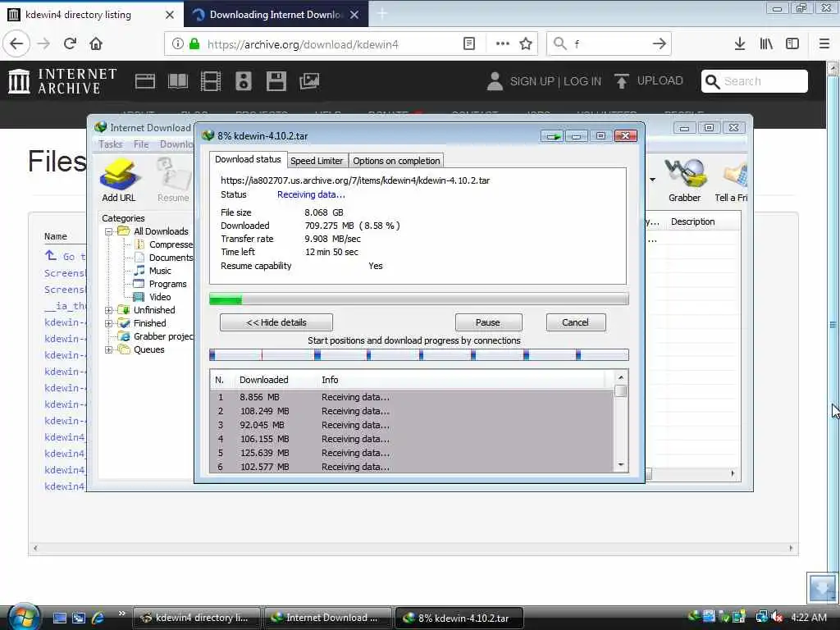Open Firefox downloads arrow
Viewport: 840px width, 630px height.
point(739,44)
